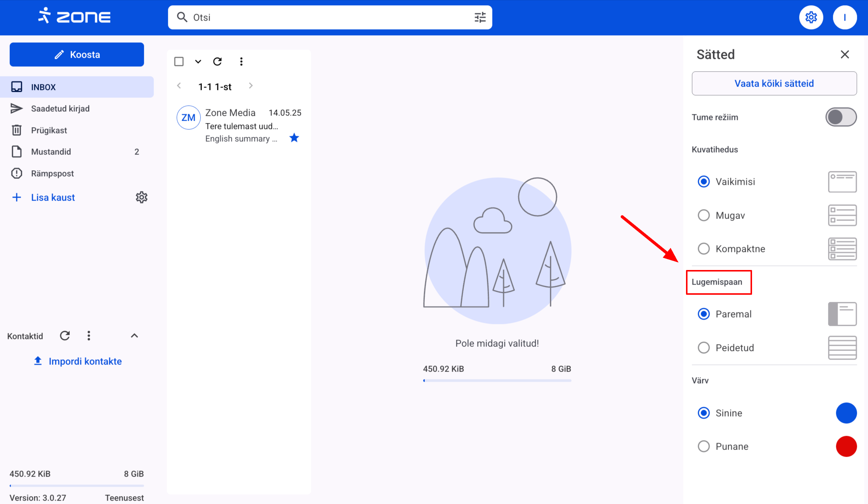Tick the select-all messages checkbox
This screenshot has height=504, width=868.
(x=179, y=61)
